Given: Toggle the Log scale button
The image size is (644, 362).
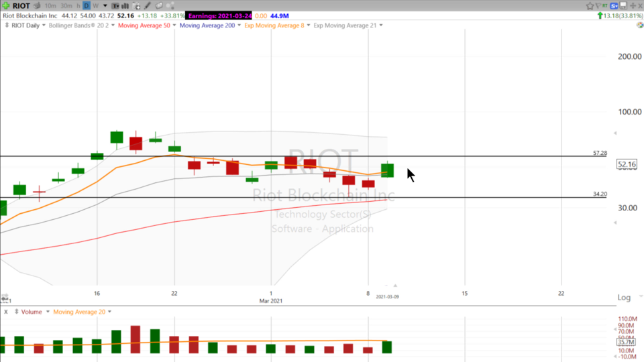Looking at the screenshot, I should point(624,298).
